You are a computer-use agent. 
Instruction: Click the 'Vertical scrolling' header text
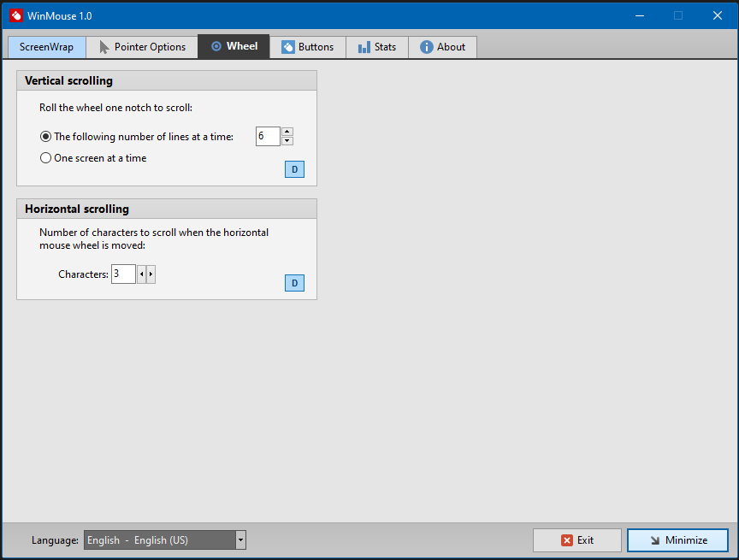68,80
